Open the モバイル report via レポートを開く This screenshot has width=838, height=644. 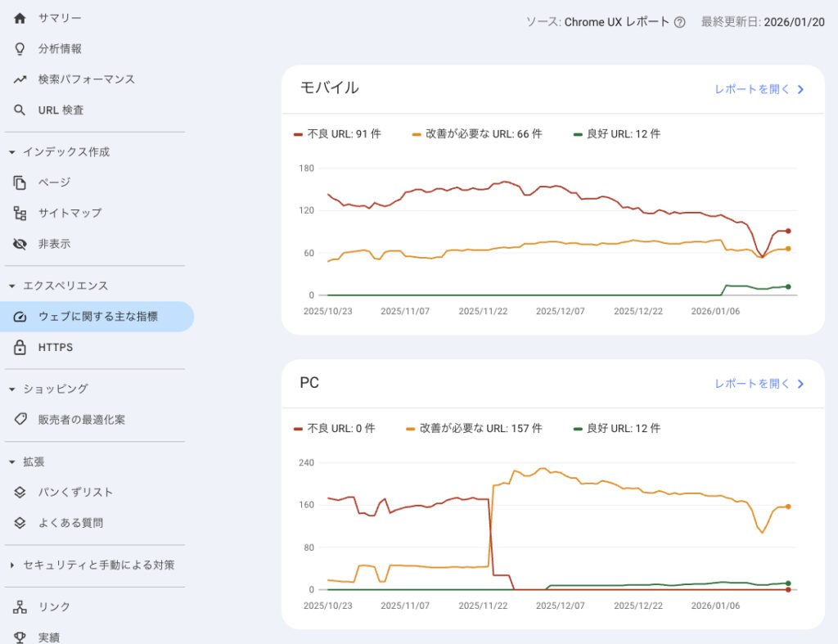coord(759,89)
